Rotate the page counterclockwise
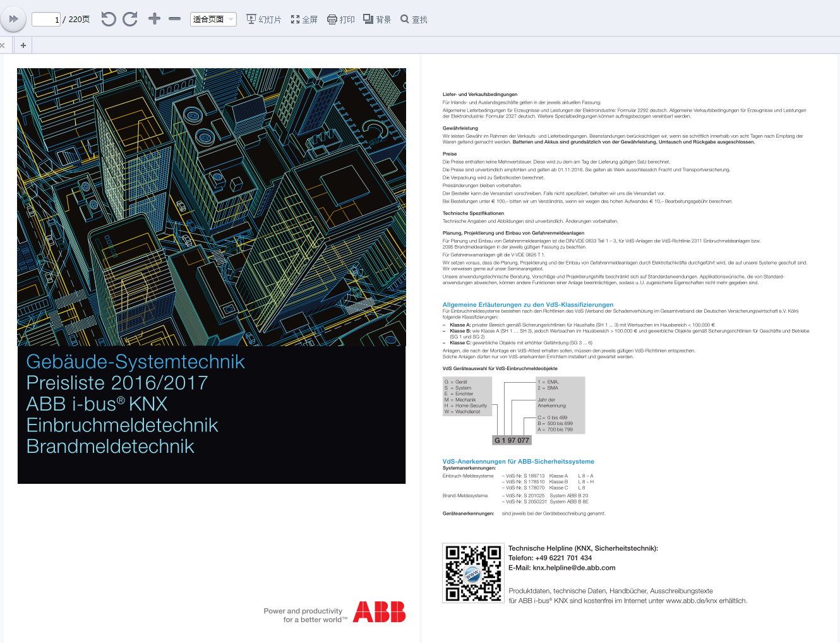The height and width of the screenshot is (643, 840). (109, 20)
